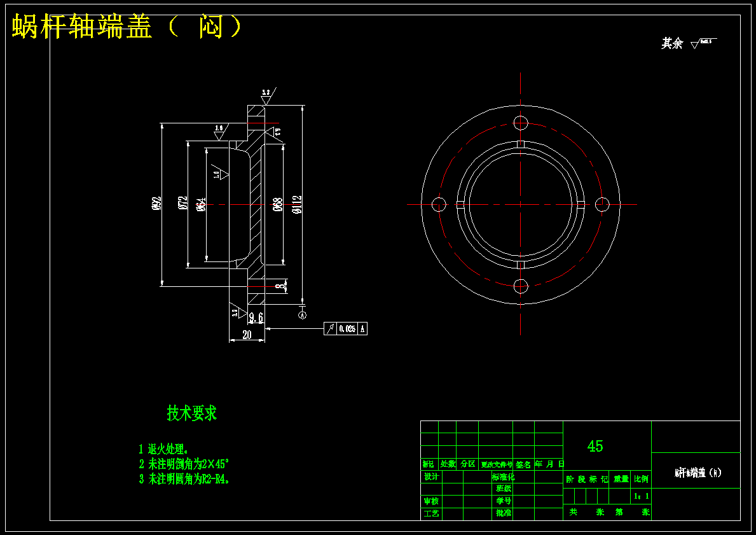Select the '20' width dimension text

(x=247, y=335)
